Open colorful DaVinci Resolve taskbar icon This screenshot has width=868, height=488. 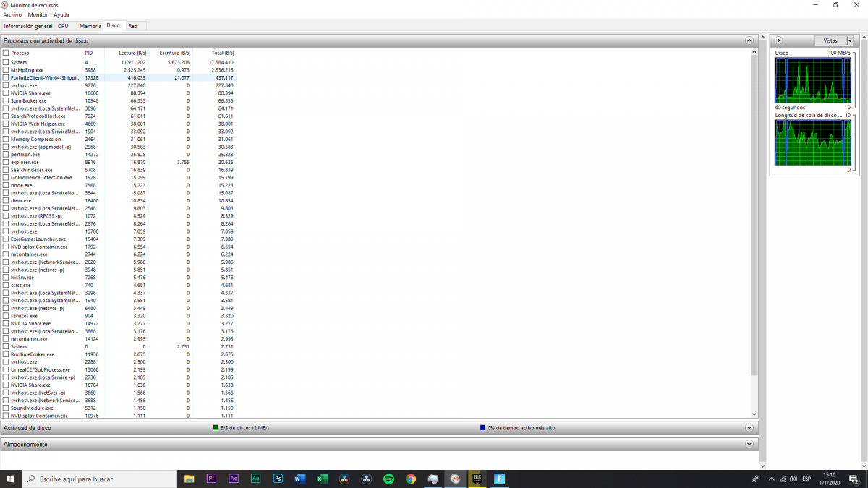[x=344, y=479]
